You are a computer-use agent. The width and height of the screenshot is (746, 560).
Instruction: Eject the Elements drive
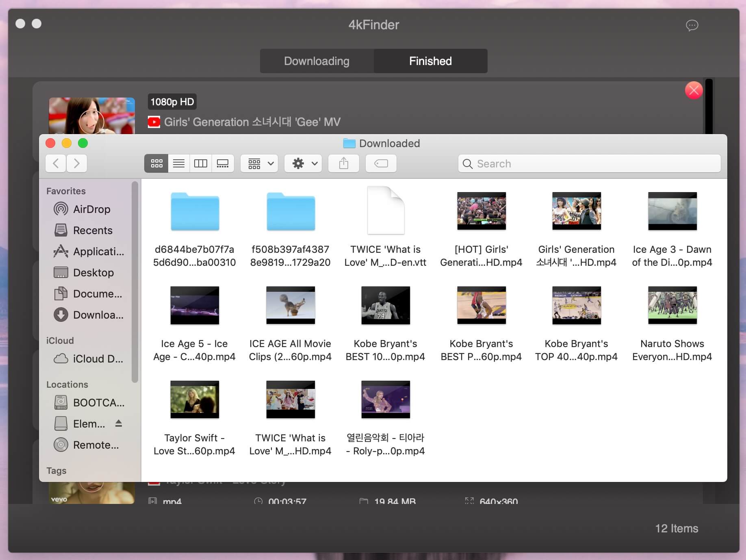coord(119,423)
